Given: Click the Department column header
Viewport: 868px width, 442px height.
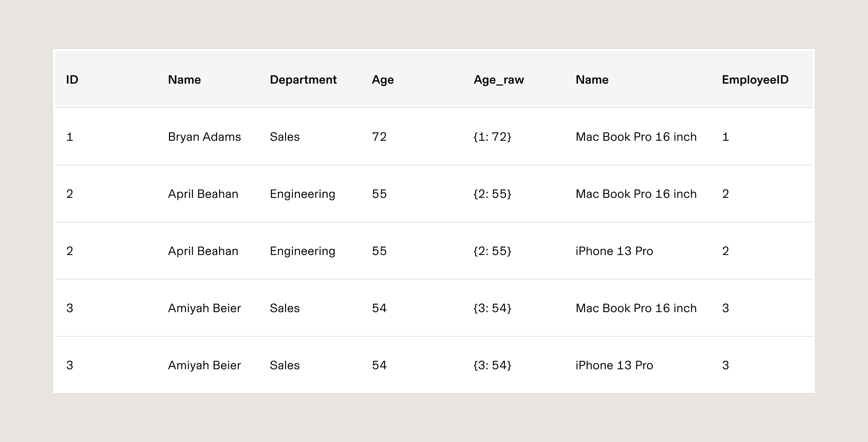Looking at the screenshot, I should (x=303, y=80).
